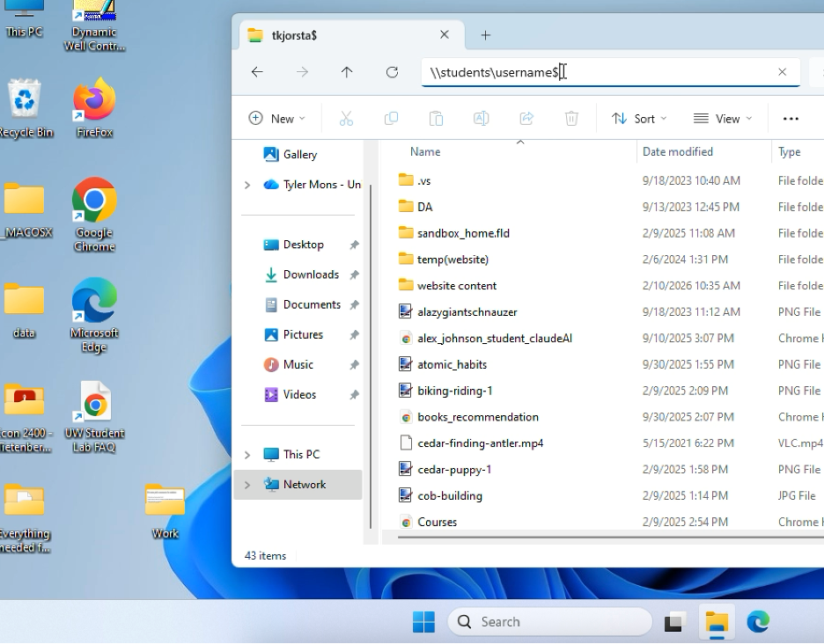Image resolution: width=824 pixels, height=644 pixels.
Task: Click the Delete trash icon
Action: 571,119
